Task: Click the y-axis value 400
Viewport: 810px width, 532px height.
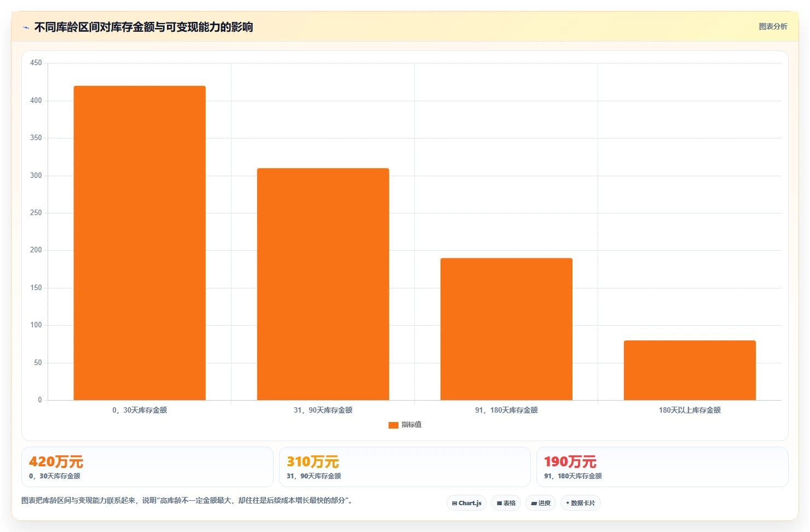Action: pos(36,100)
